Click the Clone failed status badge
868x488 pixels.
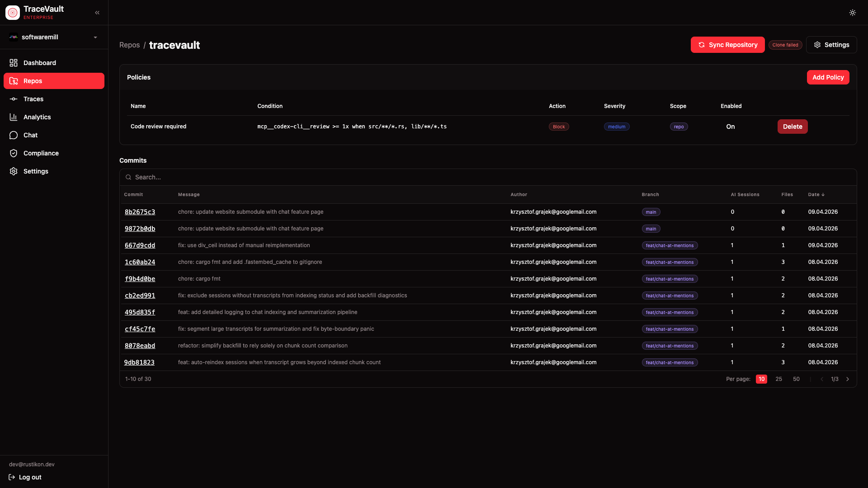point(785,45)
